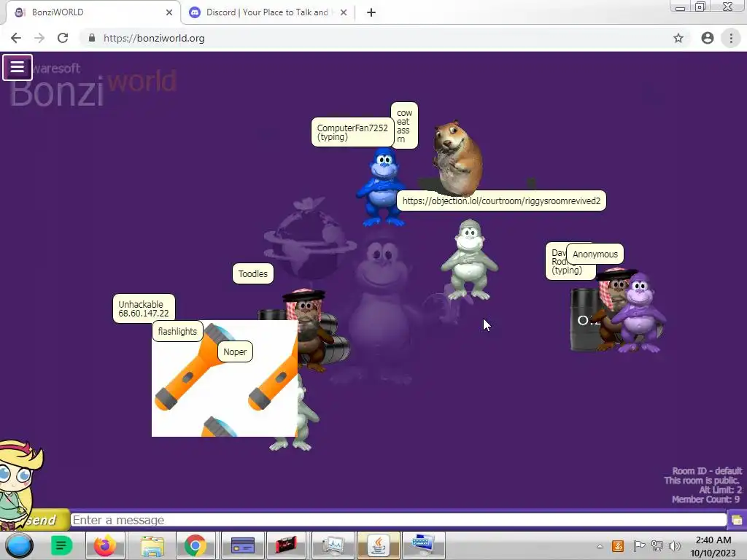Click the white Bonzi character near the cursor
This screenshot has width=747, height=560.
pyautogui.click(x=470, y=260)
